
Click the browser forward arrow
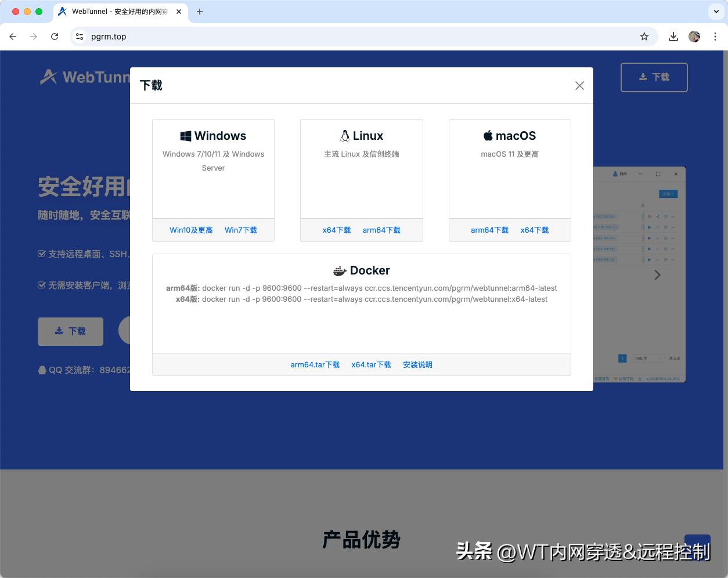34,37
